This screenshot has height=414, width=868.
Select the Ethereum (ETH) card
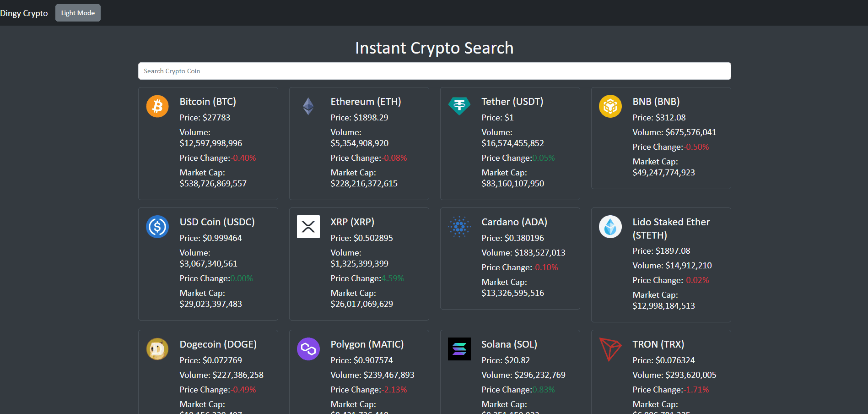(359, 143)
